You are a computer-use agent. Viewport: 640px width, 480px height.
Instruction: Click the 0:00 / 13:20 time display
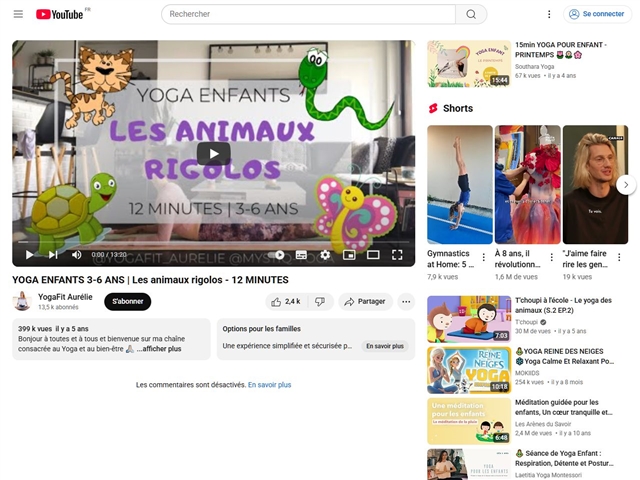tap(109, 255)
